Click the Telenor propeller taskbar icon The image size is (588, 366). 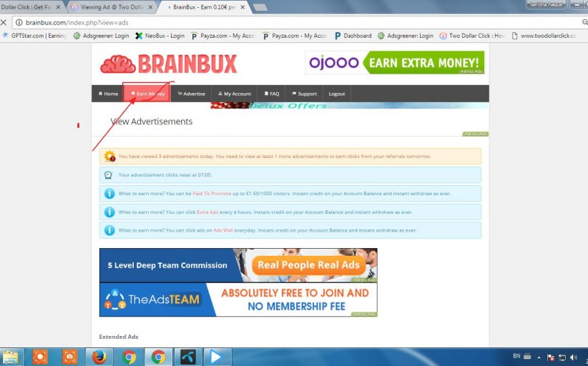coord(187,357)
